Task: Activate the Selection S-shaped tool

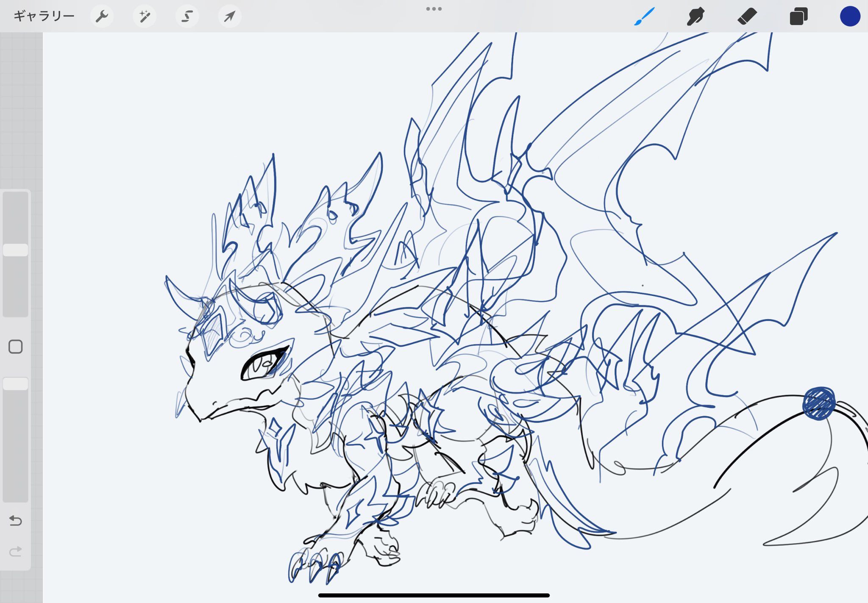Action: click(187, 17)
